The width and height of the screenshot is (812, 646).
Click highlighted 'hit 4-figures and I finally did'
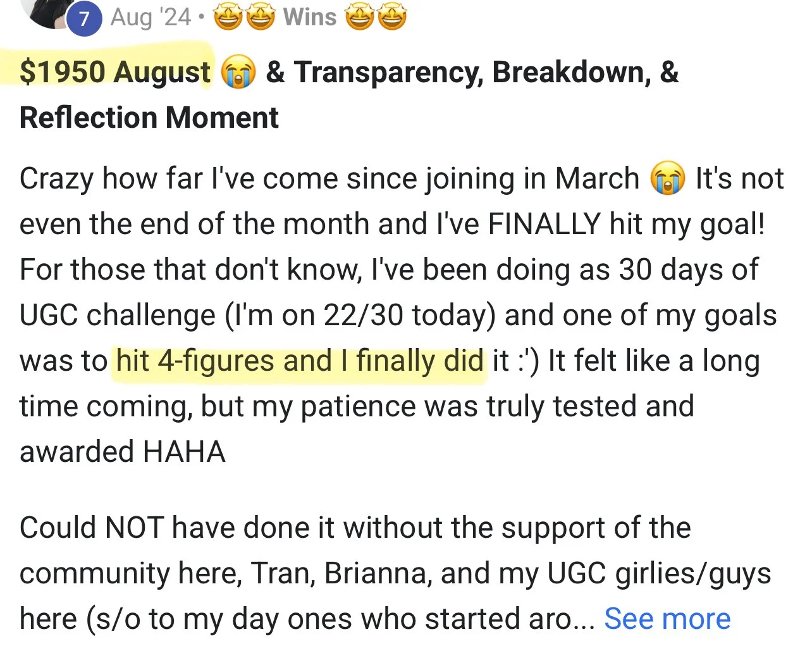[x=300, y=361]
